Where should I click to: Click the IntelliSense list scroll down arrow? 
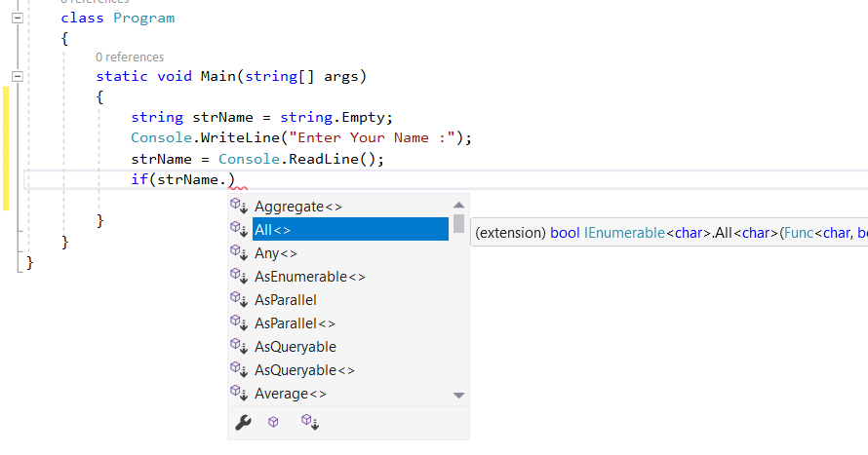tap(458, 396)
